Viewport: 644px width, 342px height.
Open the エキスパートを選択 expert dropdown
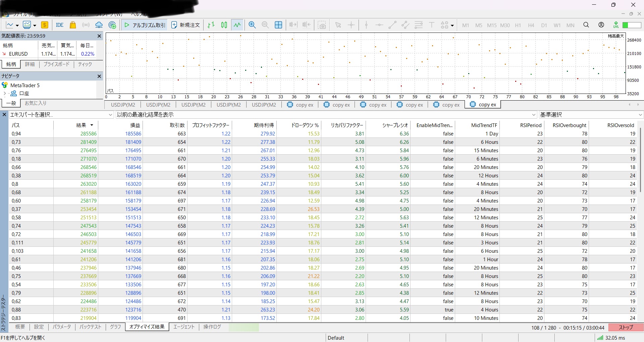[61, 115]
